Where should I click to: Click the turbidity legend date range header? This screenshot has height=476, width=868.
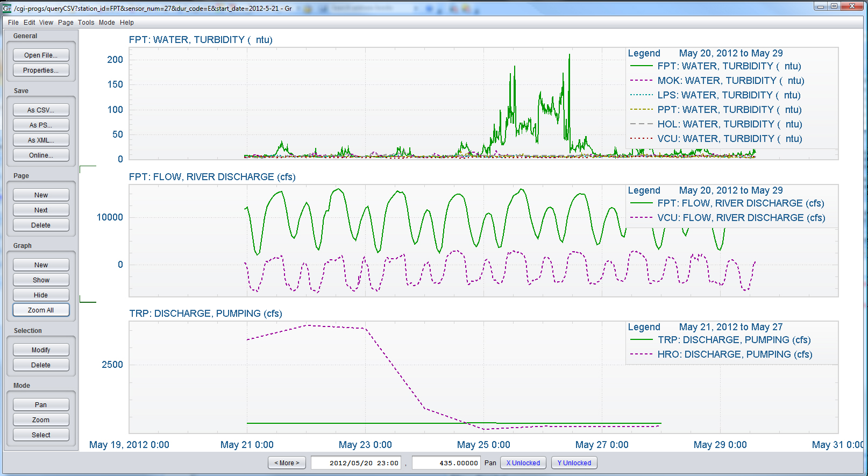[x=731, y=53]
